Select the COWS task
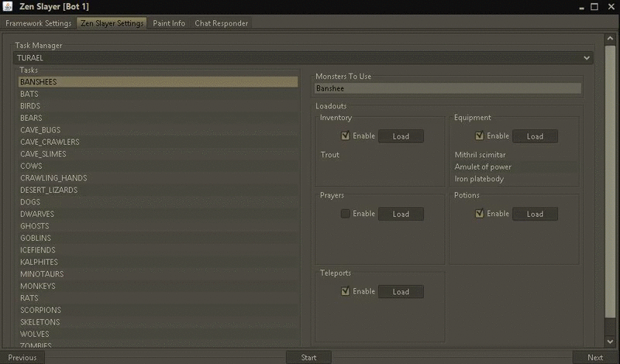 158,166
